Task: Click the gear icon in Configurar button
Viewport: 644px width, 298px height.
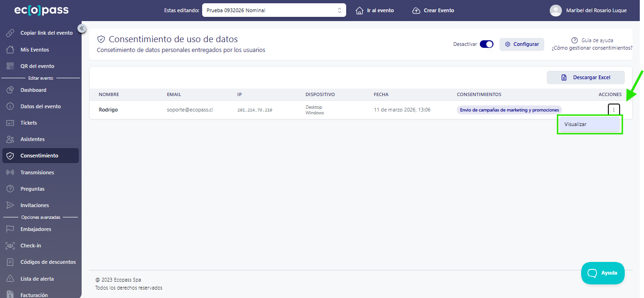Action: point(508,44)
